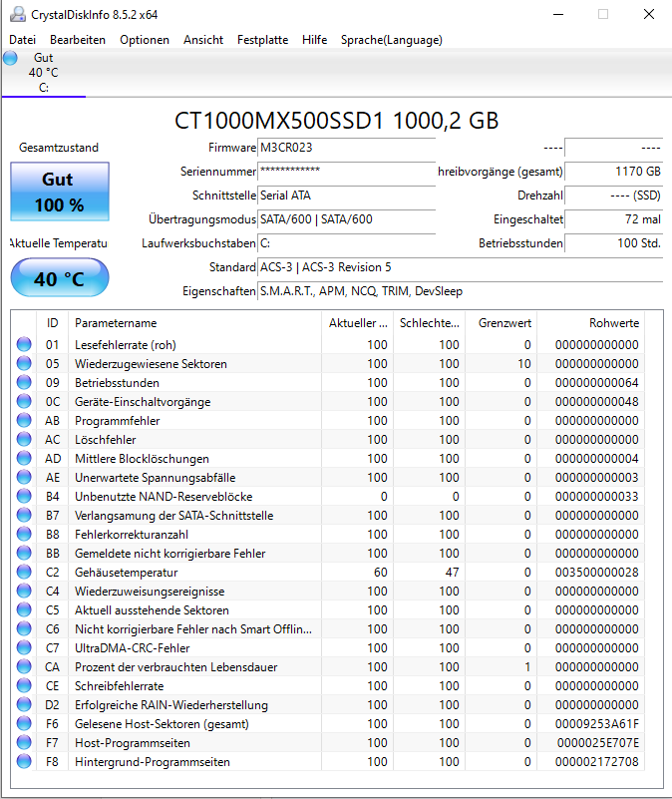Click status orb for Wiederzugewiesene Sektoren

[24, 363]
